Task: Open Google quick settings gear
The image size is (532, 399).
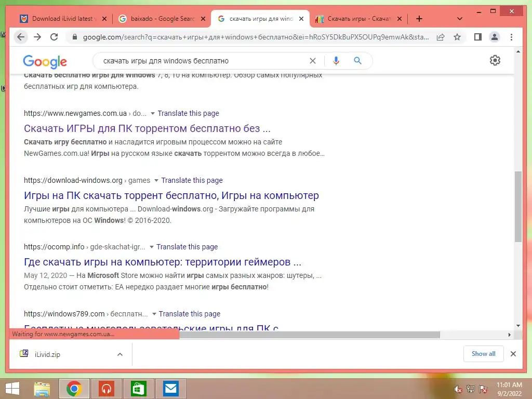Action: pyautogui.click(x=495, y=60)
